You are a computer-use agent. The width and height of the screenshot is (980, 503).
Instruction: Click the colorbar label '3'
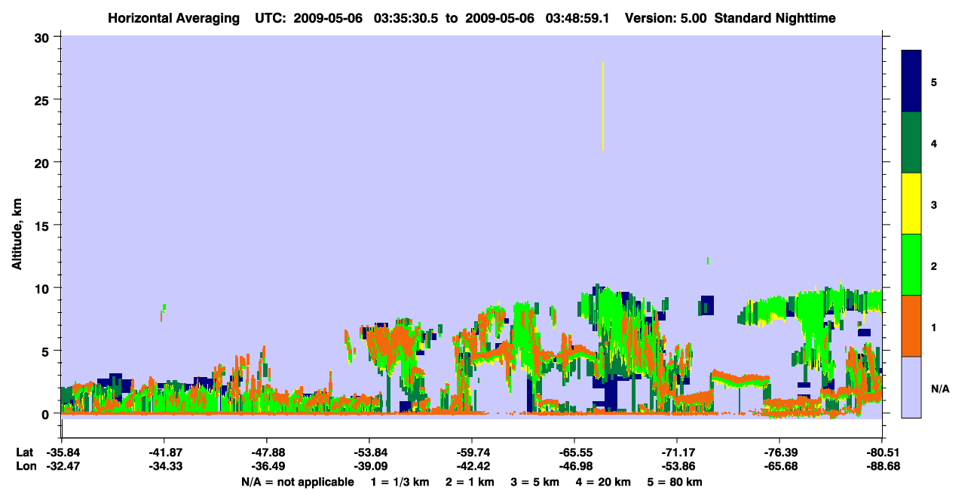(933, 204)
